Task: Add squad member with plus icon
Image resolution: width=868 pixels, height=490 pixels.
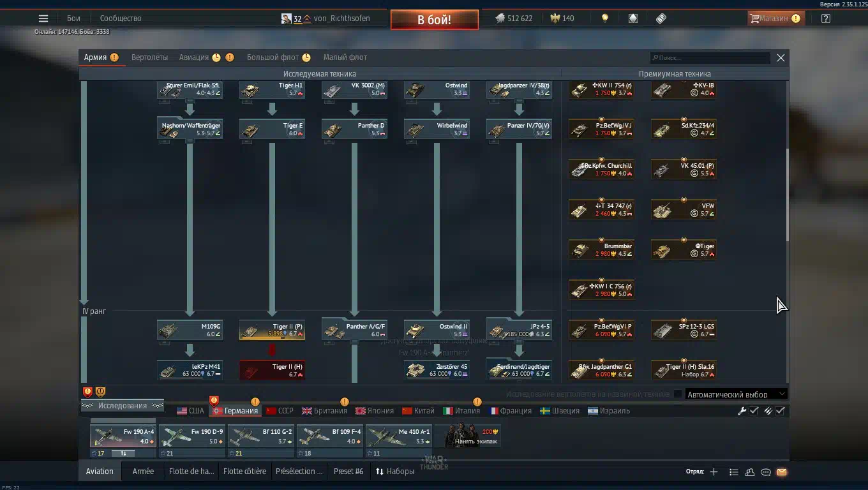Action: 714,472
